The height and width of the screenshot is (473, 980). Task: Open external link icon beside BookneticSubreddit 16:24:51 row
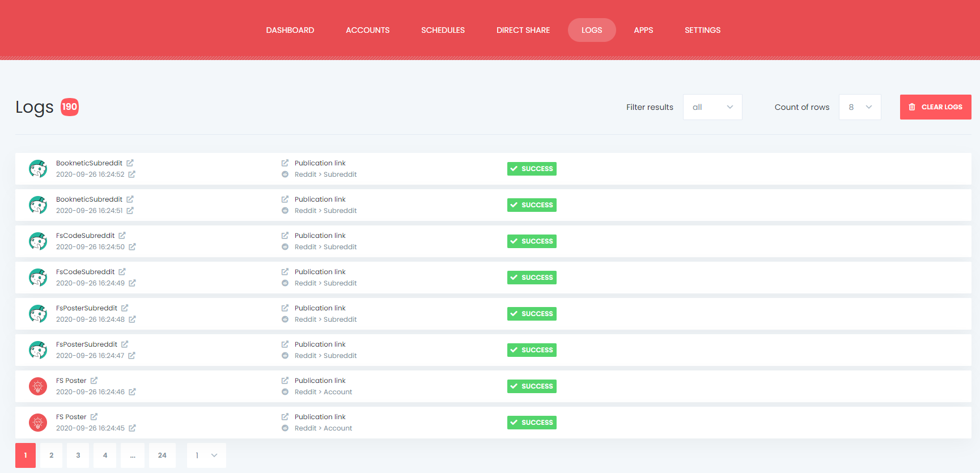click(x=130, y=199)
